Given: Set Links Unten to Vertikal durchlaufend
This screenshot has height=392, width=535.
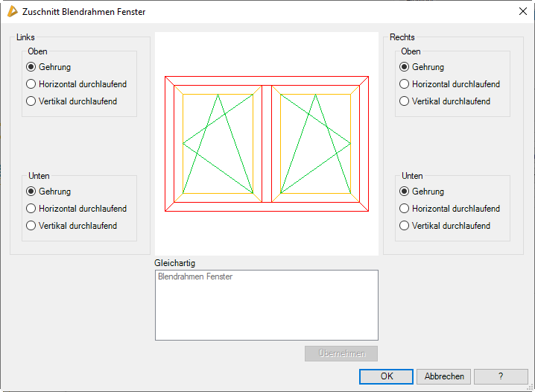Looking at the screenshot, I should (x=31, y=226).
